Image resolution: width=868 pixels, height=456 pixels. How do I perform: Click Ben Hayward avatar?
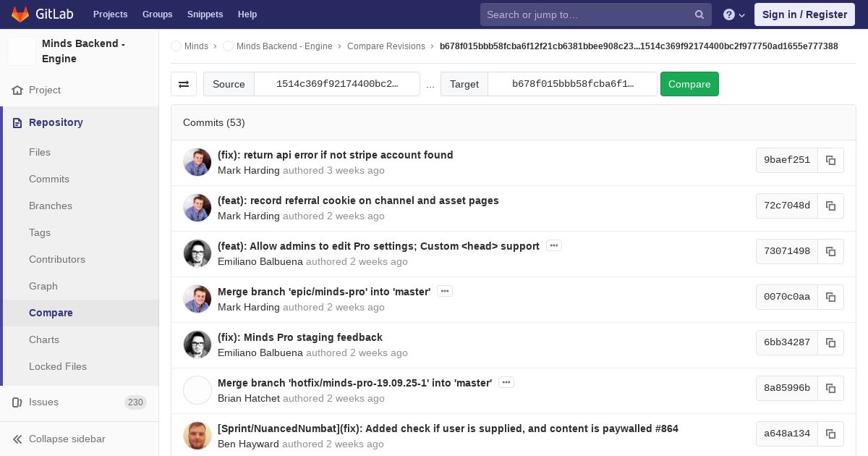(197, 436)
